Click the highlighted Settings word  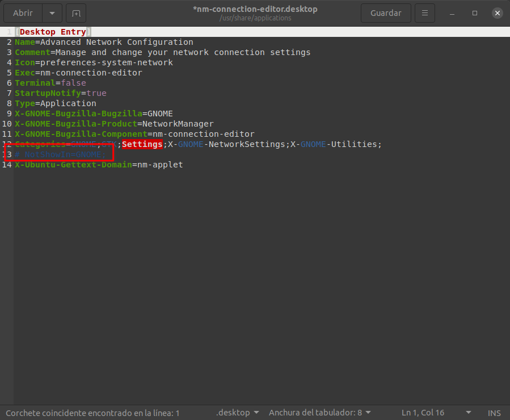pyautogui.click(x=142, y=144)
